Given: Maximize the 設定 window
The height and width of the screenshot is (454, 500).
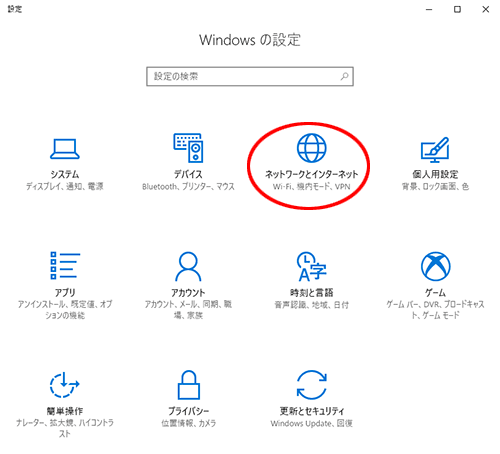Looking at the screenshot, I should click(457, 9).
